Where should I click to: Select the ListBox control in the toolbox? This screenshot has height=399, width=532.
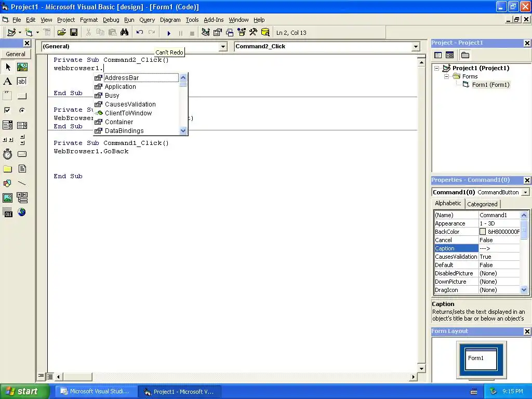coord(22,125)
